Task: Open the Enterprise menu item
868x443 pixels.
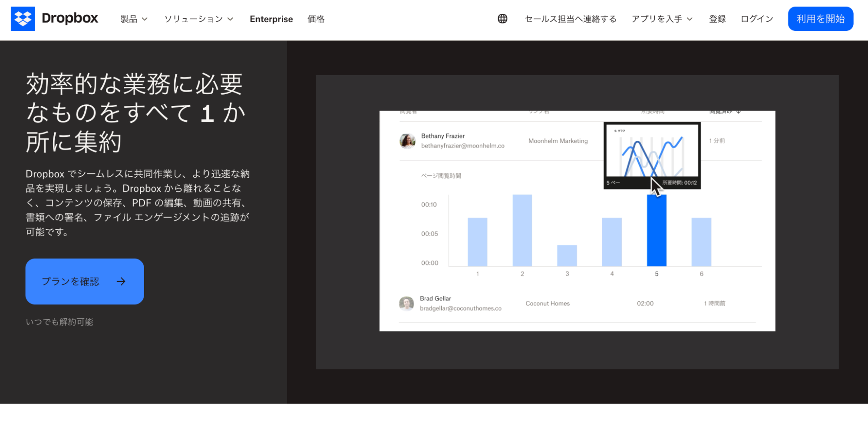Action: [271, 19]
